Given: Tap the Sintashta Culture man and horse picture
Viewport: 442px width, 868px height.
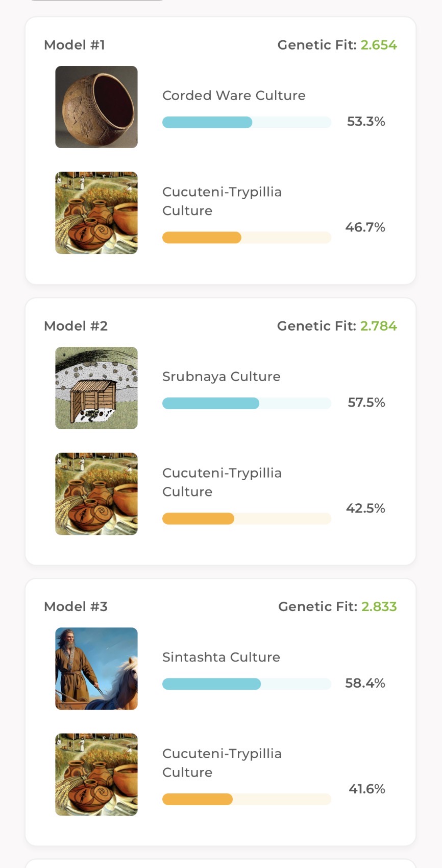Looking at the screenshot, I should [x=96, y=668].
